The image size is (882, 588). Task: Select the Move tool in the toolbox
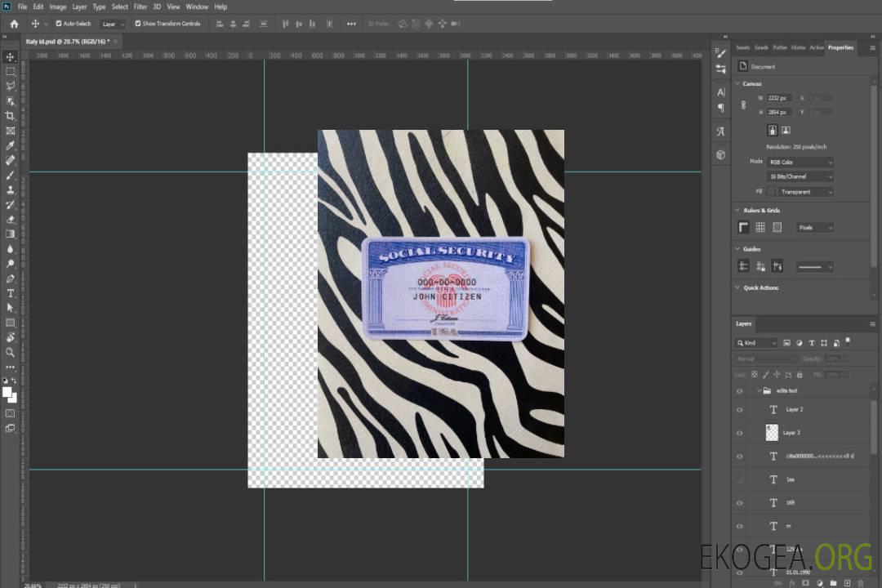pyautogui.click(x=10, y=57)
